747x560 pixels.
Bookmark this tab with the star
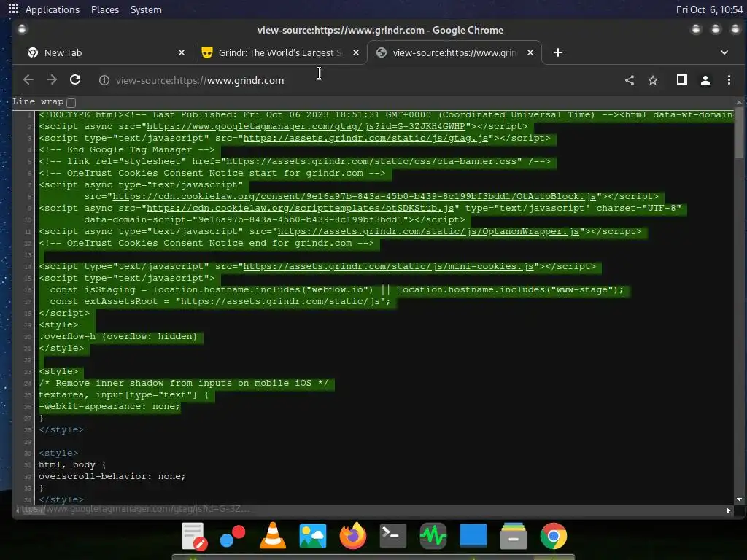[653, 80]
